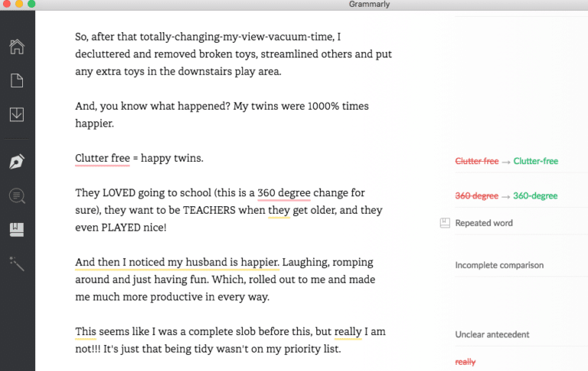Click underlined 'This' at paragraph start
The image size is (588, 371).
point(86,331)
